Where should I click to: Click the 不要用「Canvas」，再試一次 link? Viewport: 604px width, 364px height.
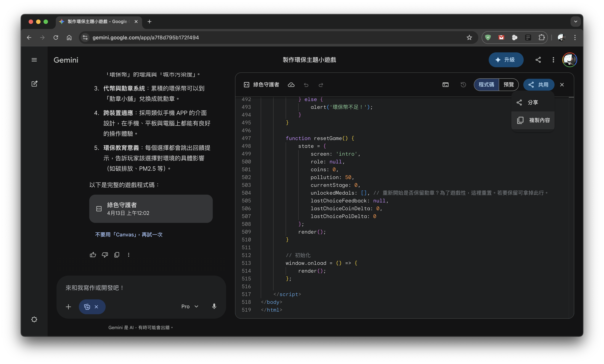129,235
